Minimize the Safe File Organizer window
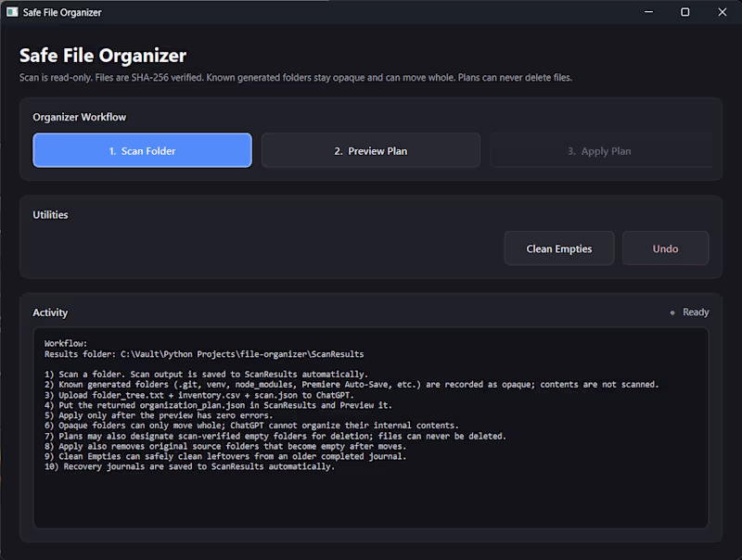 (648, 12)
